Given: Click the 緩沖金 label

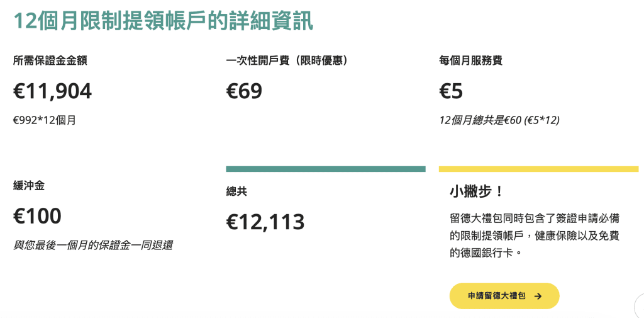Looking at the screenshot, I should pyautogui.click(x=29, y=186).
